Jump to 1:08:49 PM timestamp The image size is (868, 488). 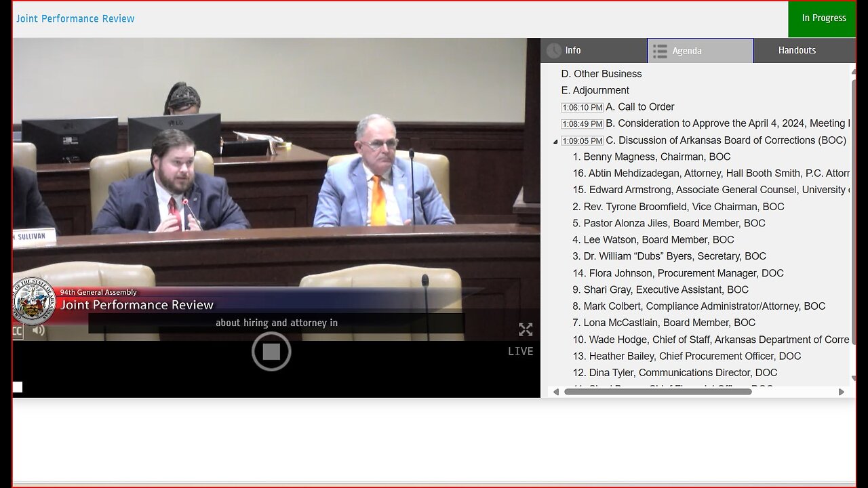click(x=582, y=124)
